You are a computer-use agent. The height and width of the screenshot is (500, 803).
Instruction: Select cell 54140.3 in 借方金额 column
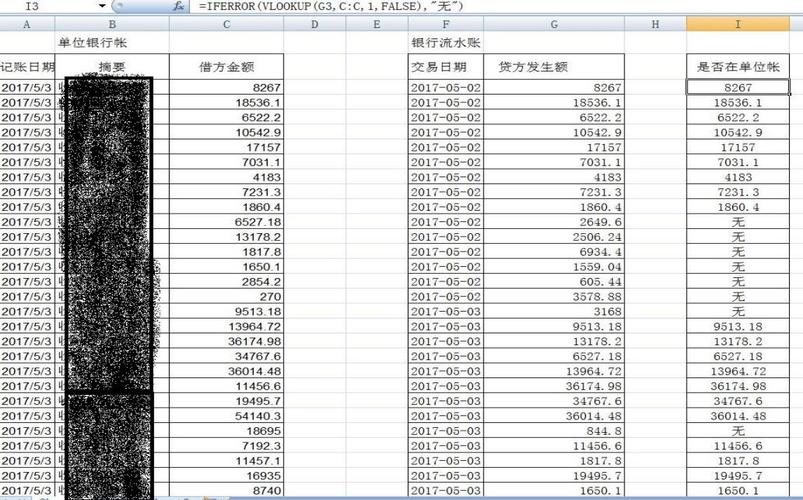point(226,415)
